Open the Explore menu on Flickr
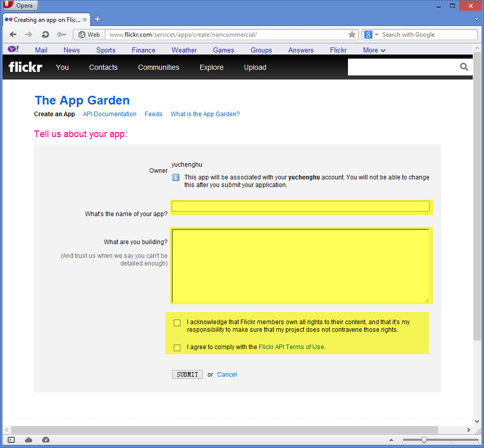This screenshot has height=448, width=484. click(x=212, y=67)
